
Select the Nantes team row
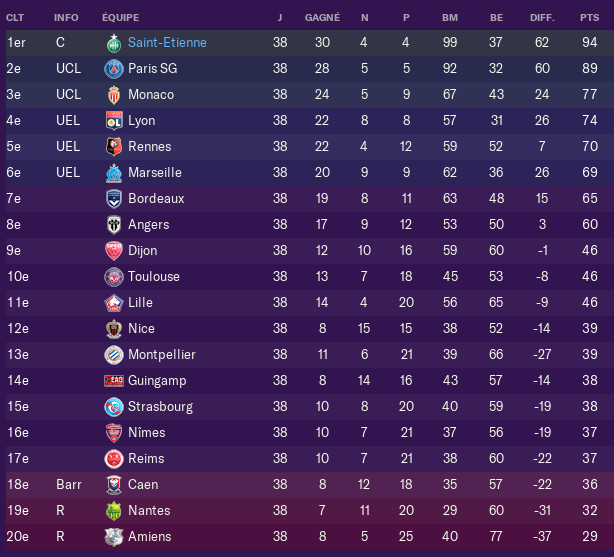click(310, 511)
